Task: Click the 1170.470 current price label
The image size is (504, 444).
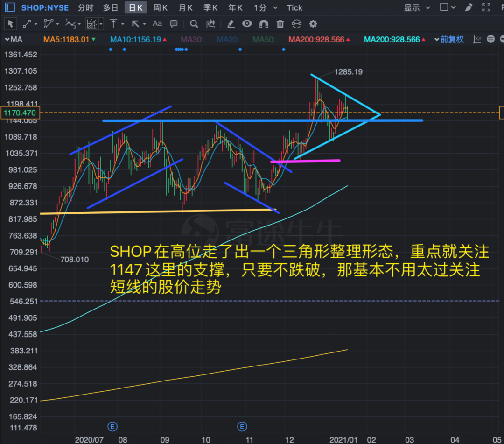Action: [x=20, y=113]
